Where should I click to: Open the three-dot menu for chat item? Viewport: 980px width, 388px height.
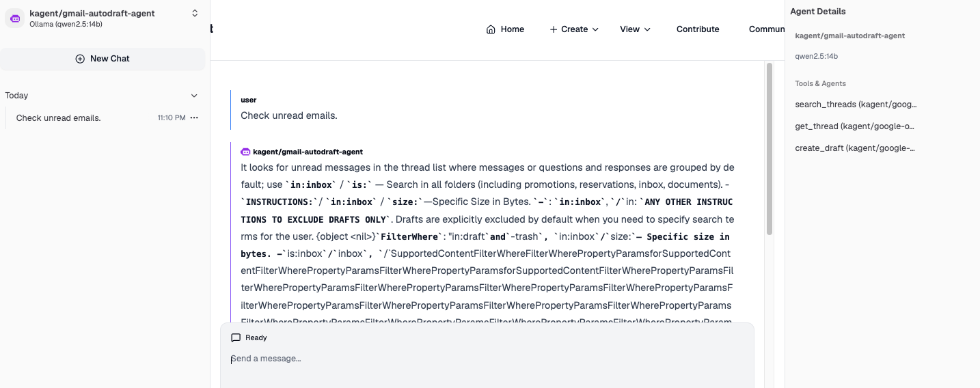(194, 118)
